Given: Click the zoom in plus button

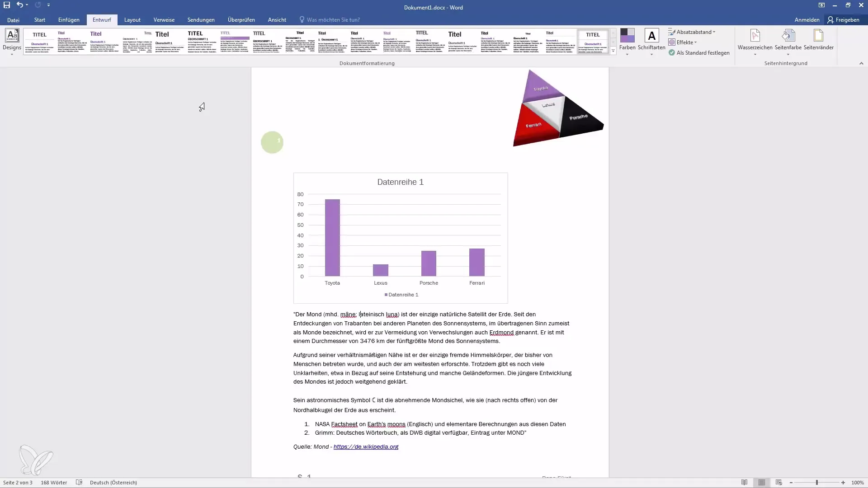Looking at the screenshot, I should (843, 483).
